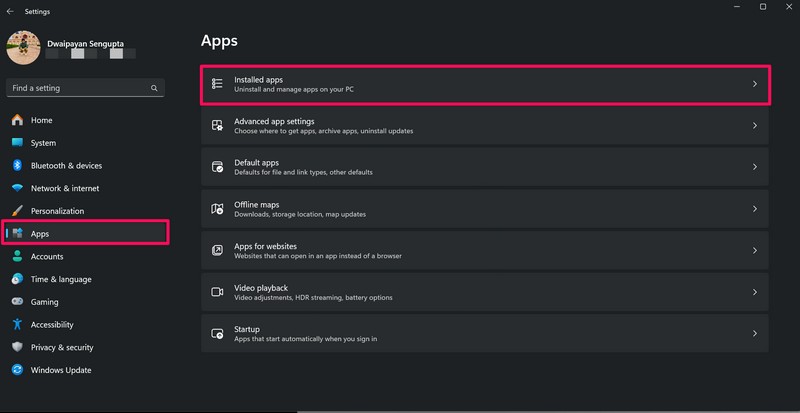Click the Windows Update icon
The height and width of the screenshot is (413, 800).
point(17,370)
